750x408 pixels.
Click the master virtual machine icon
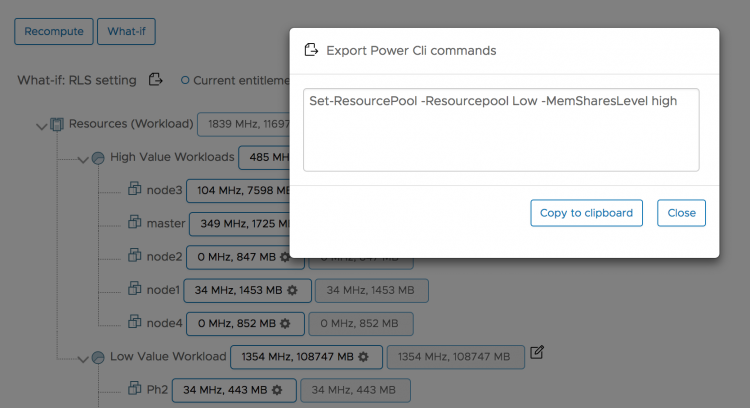tap(135, 223)
